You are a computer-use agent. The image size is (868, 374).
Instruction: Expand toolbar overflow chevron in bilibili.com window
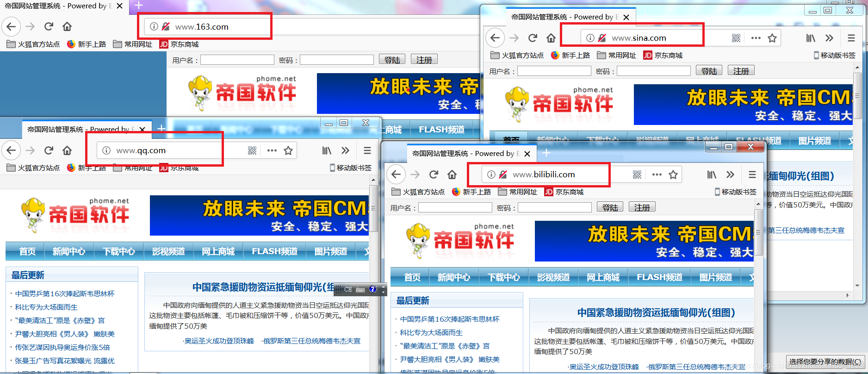(730, 175)
